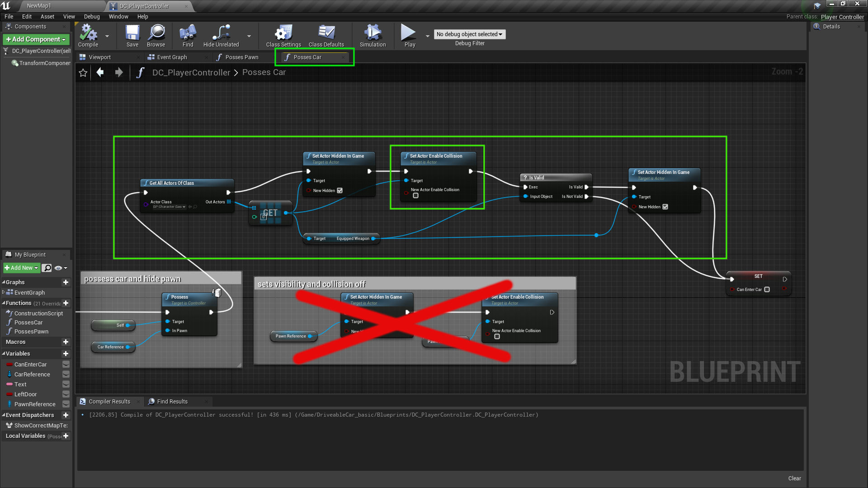Toggle New Actor Enable Collision checkbox in highlighted node
Screen dimensions: 868x488
pos(415,196)
